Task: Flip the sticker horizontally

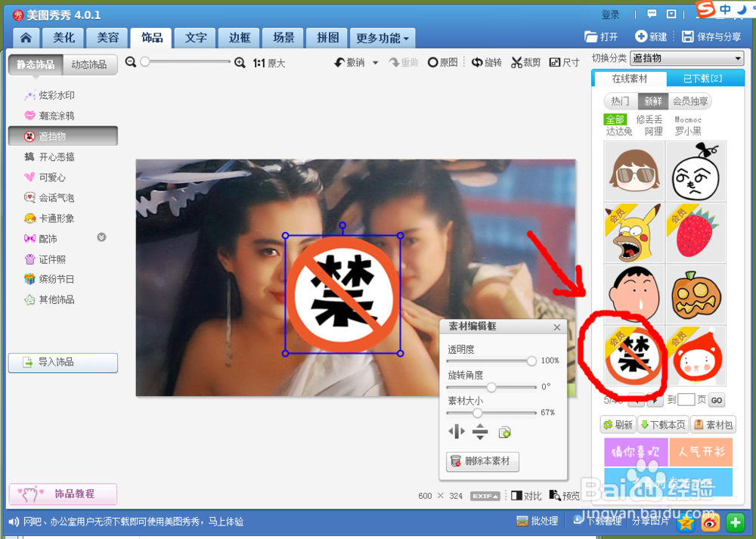Action: pos(456,431)
